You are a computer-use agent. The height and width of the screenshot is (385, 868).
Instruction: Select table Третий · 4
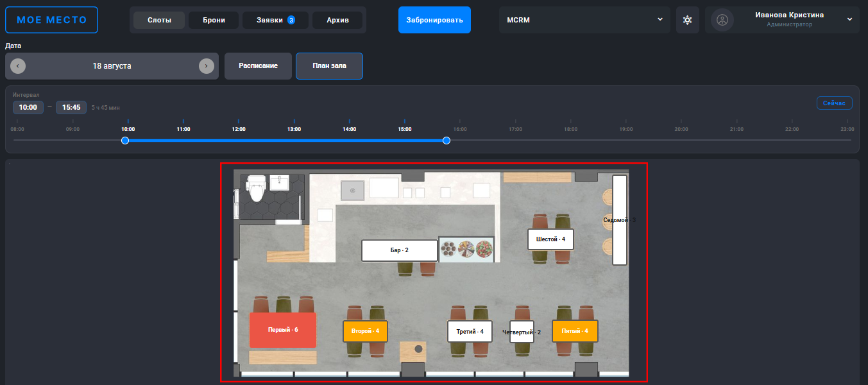(x=470, y=331)
